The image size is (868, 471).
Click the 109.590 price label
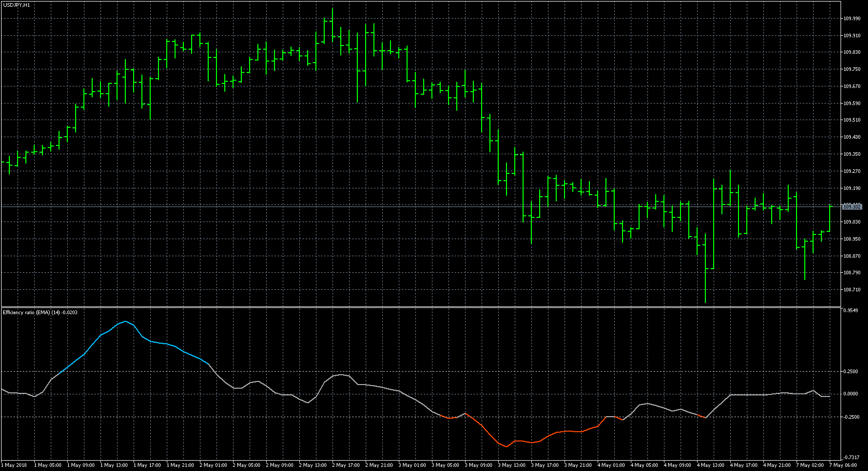pyautogui.click(x=852, y=104)
